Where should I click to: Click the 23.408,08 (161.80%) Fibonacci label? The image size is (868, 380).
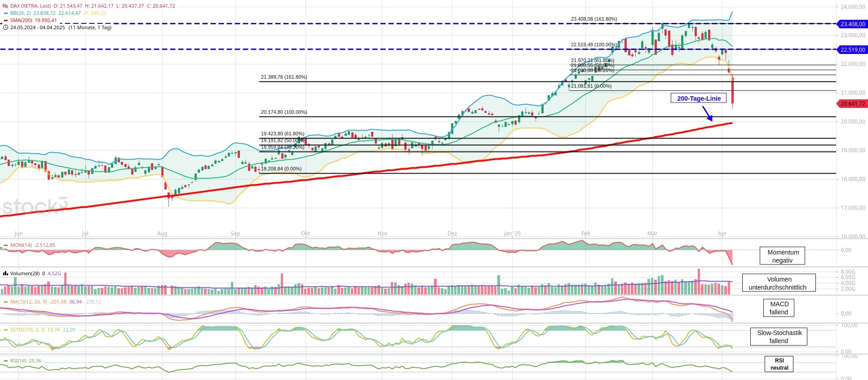[x=594, y=19]
